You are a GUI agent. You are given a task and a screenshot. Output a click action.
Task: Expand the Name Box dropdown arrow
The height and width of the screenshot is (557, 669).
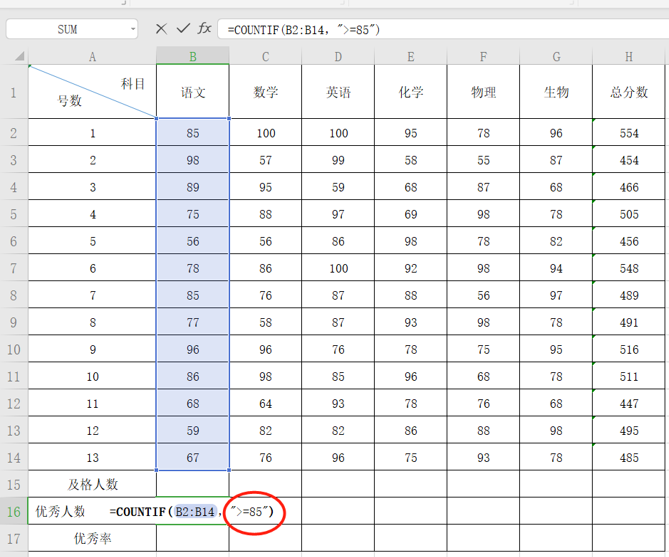(x=133, y=29)
